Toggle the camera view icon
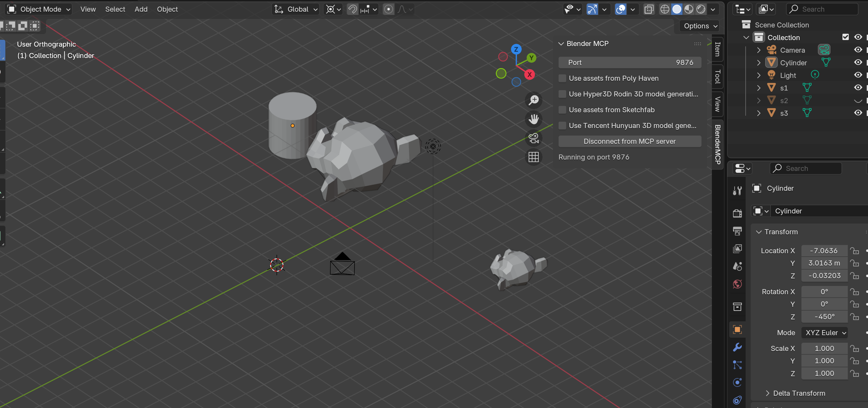The image size is (868, 408). [533, 138]
